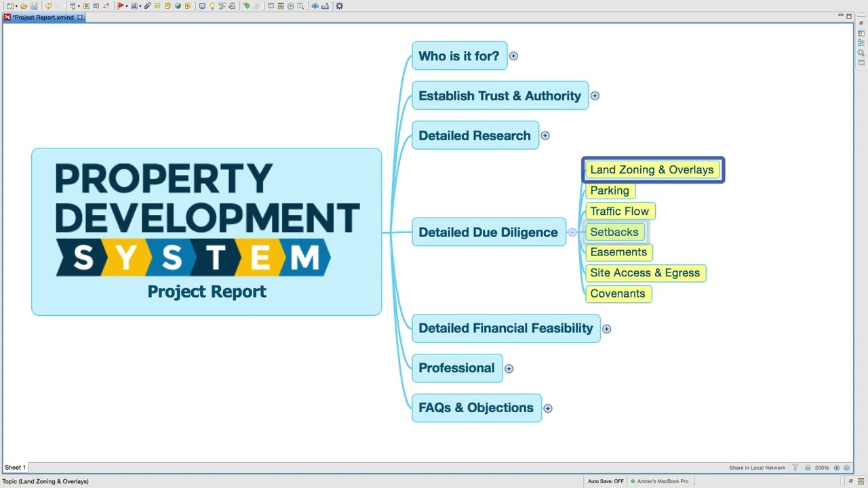The width and height of the screenshot is (868, 488).
Task: Expand the Establish Trust & Authority topic
Action: click(595, 96)
